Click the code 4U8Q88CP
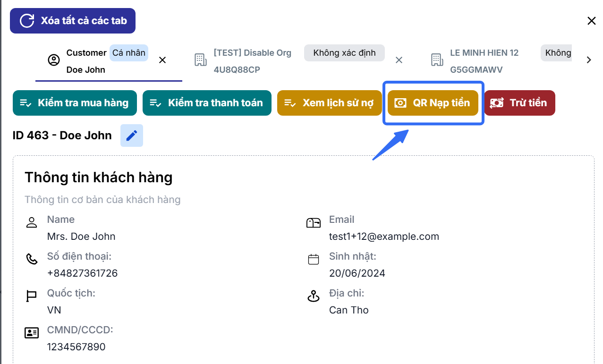The image size is (603, 364). click(237, 70)
